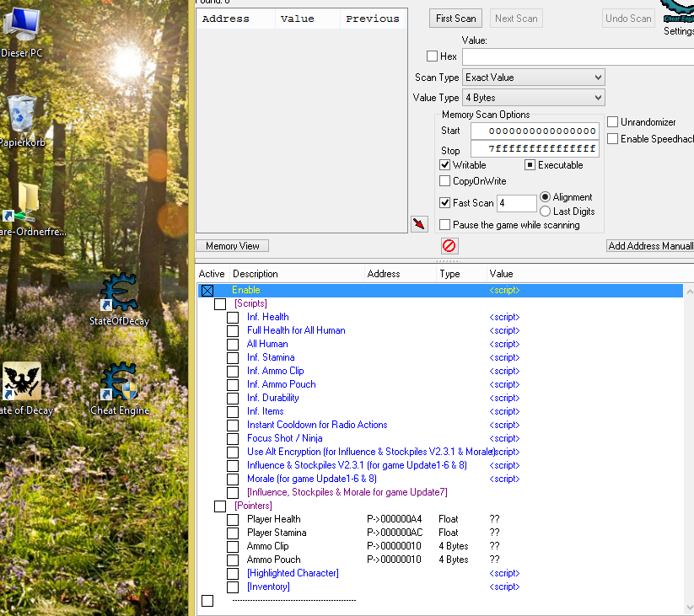Activate the Inf. Health script checkbox
Viewport: 694px width, 616px height.
tap(233, 318)
